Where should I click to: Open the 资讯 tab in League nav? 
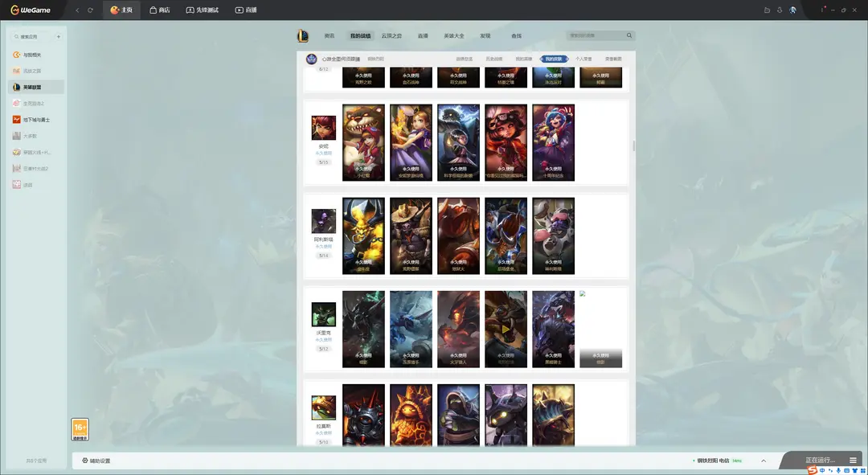click(330, 36)
